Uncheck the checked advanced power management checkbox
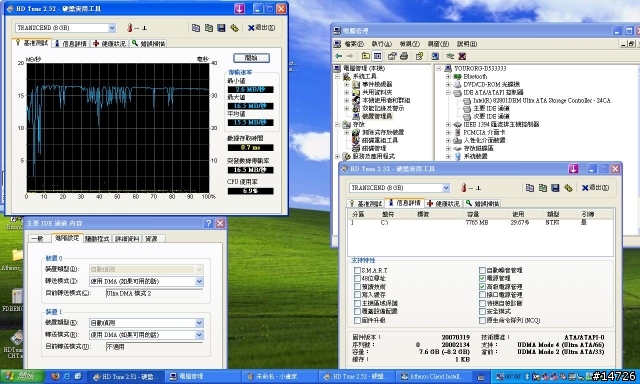 pos(482,287)
